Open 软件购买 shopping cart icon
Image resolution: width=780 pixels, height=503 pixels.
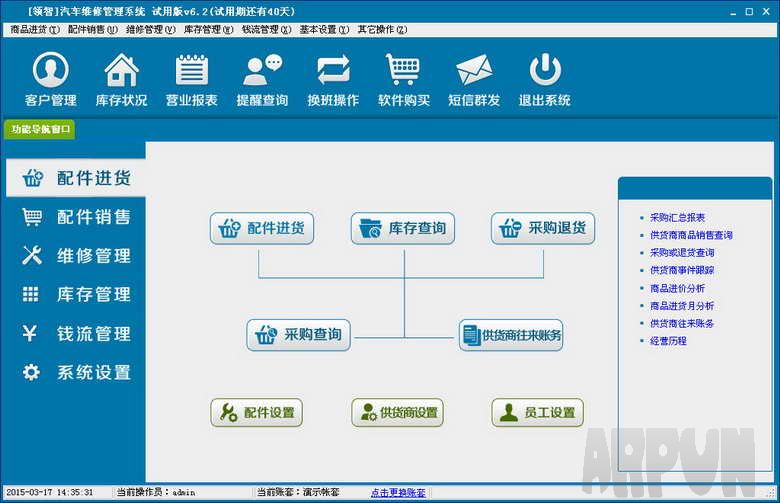coord(403,80)
